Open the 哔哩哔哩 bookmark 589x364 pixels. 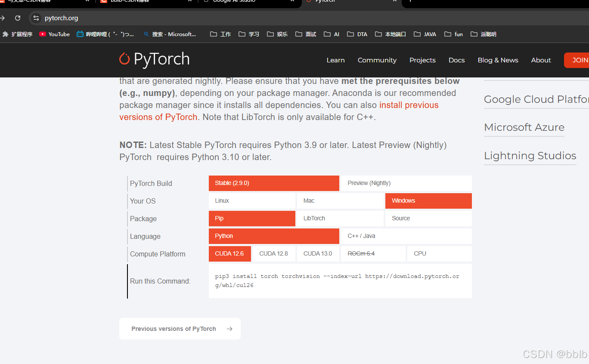pos(105,34)
